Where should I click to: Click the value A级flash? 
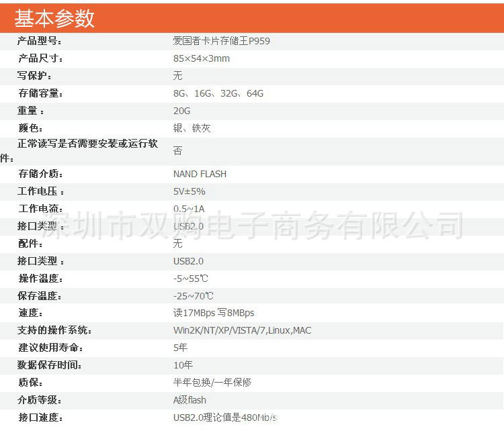pyautogui.click(x=190, y=400)
